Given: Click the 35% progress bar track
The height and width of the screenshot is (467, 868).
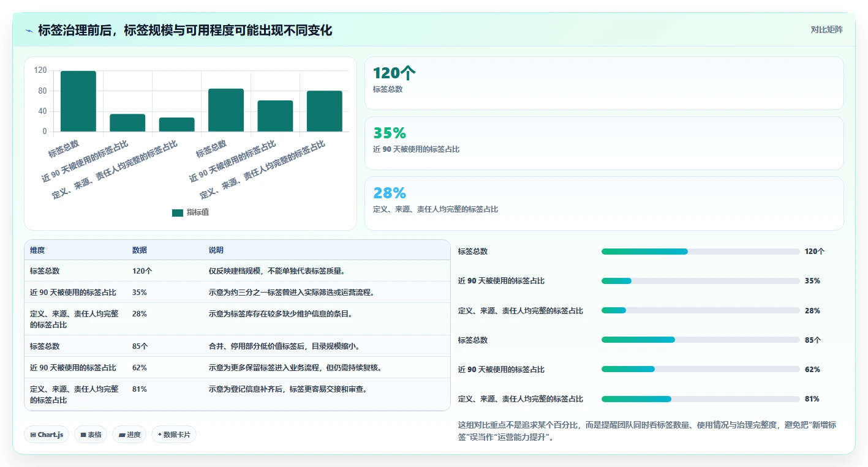Looking at the screenshot, I should (x=700, y=281).
